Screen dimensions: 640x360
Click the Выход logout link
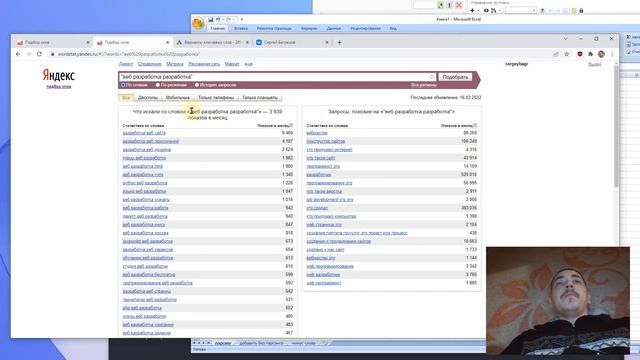[595, 64]
